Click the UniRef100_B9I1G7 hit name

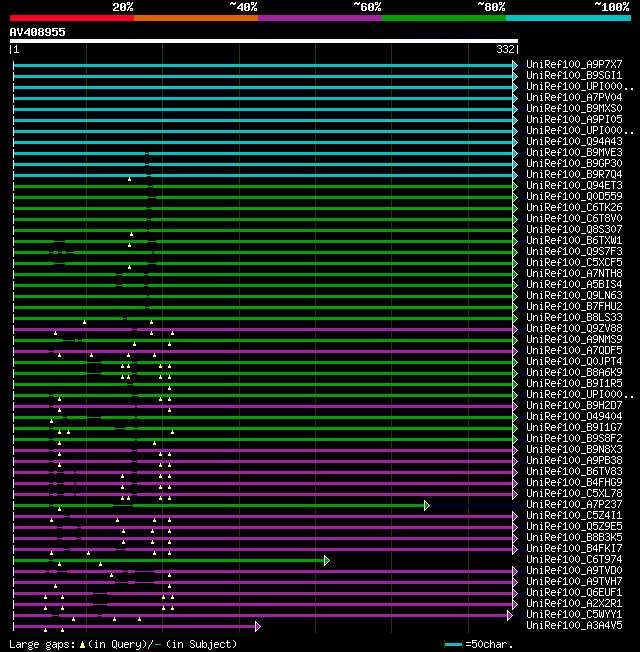574,427
